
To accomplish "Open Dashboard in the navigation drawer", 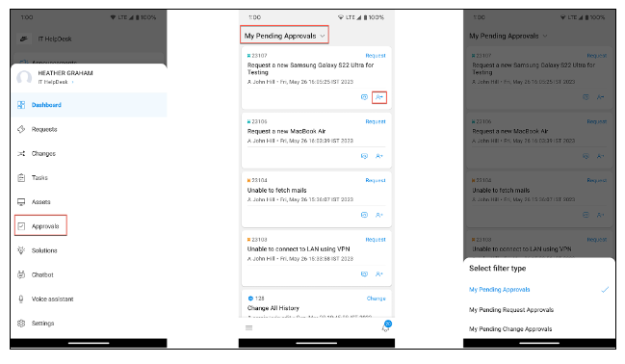I will click(x=89, y=105).
